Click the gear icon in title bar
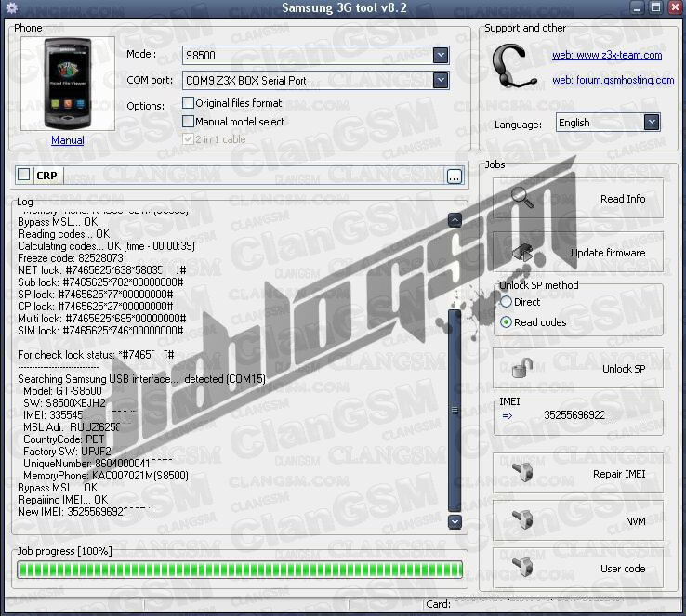This screenshot has width=686, height=616. coord(12,7)
